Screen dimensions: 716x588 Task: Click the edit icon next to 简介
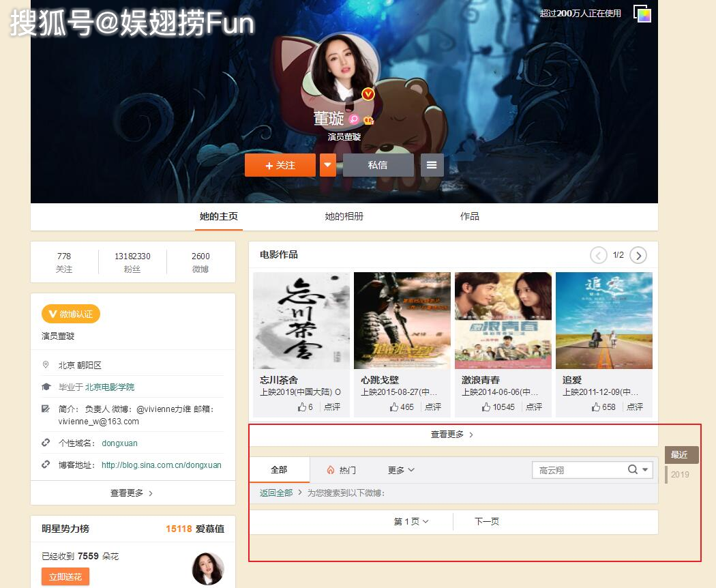coord(46,409)
